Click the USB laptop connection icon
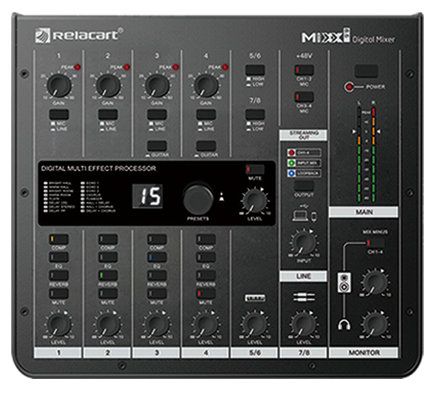 click(300, 215)
